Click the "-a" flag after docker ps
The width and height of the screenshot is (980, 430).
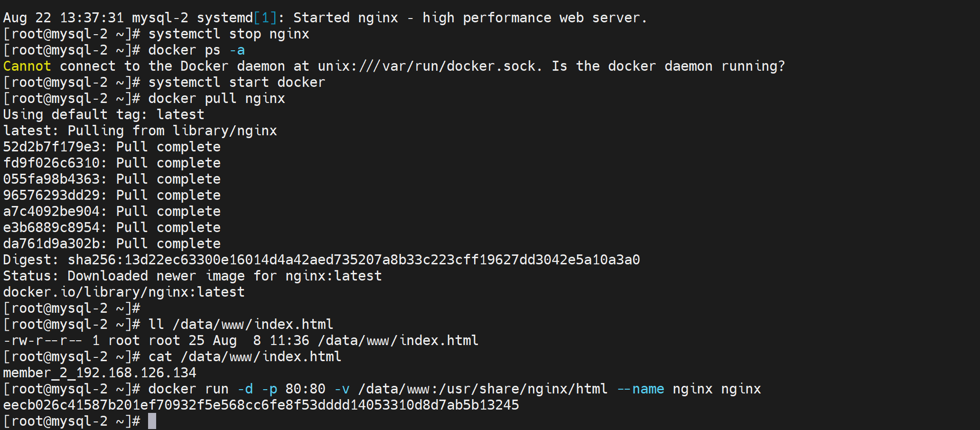point(237,50)
